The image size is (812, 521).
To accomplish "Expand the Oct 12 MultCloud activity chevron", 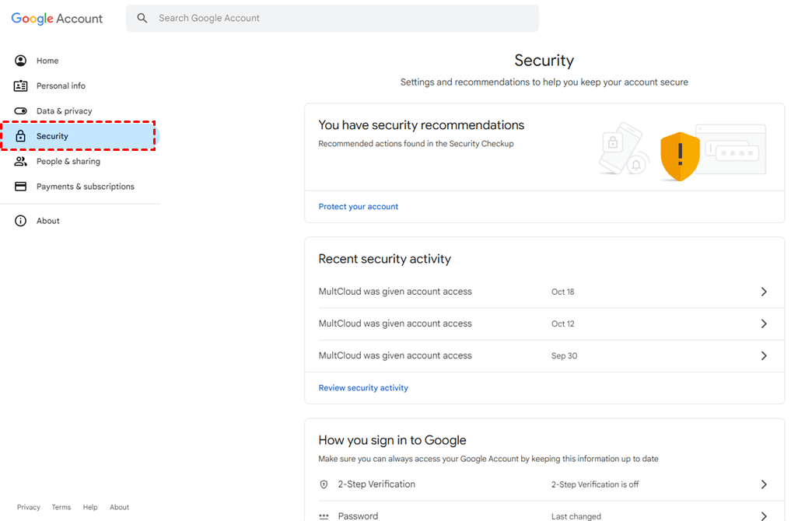I will point(764,323).
